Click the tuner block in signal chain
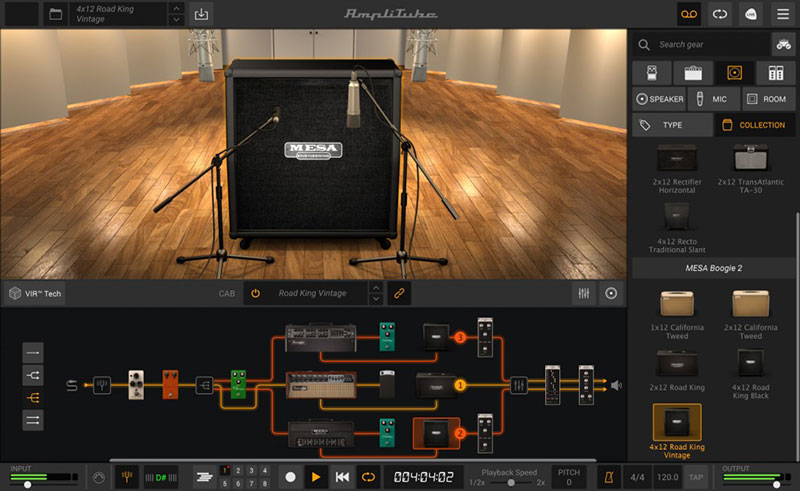 tap(102, 385)
